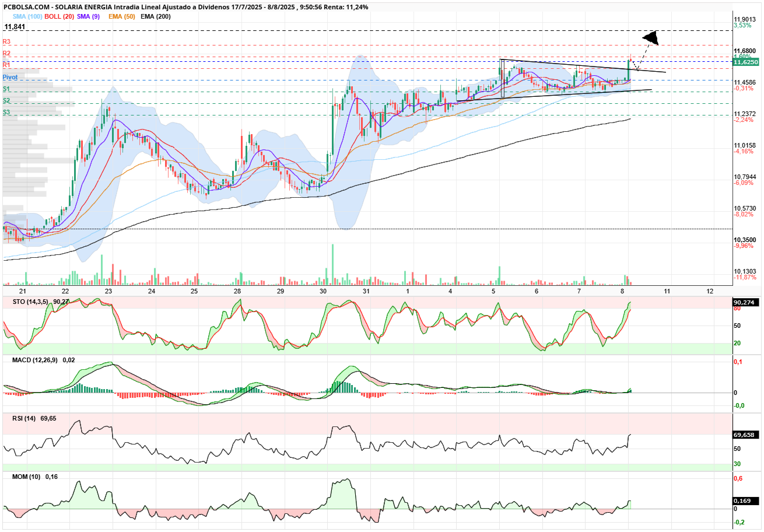
Task: Select the -9,96% axis percentage
Action: point(742,246)
